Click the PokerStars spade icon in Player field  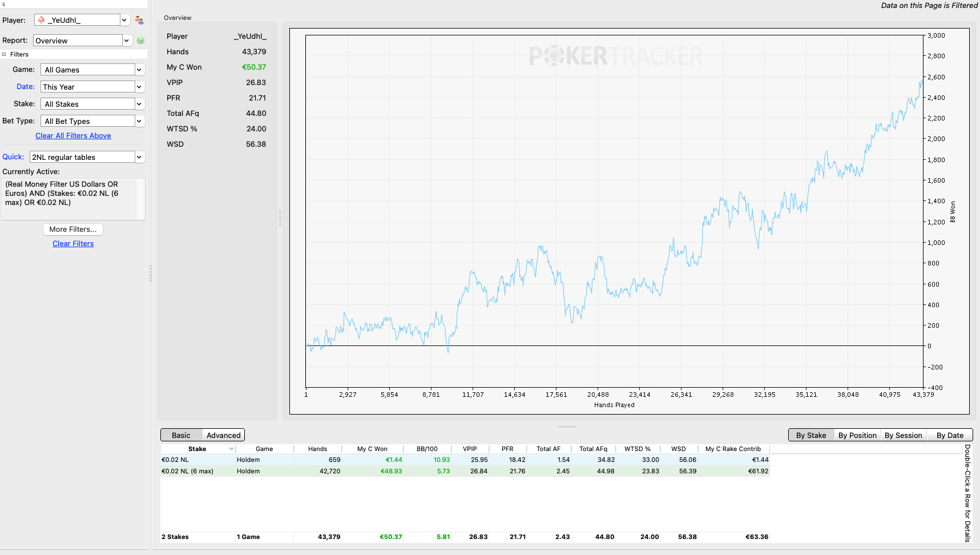41,20
